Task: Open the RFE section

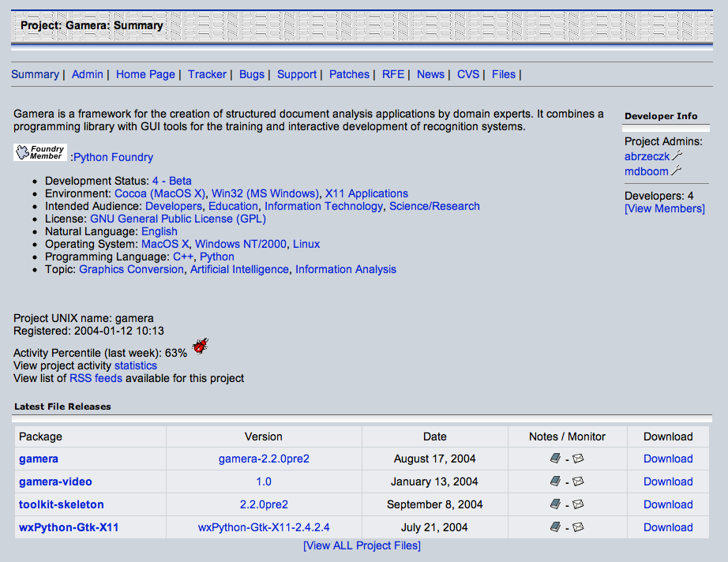Action: (x=393, y=74)
